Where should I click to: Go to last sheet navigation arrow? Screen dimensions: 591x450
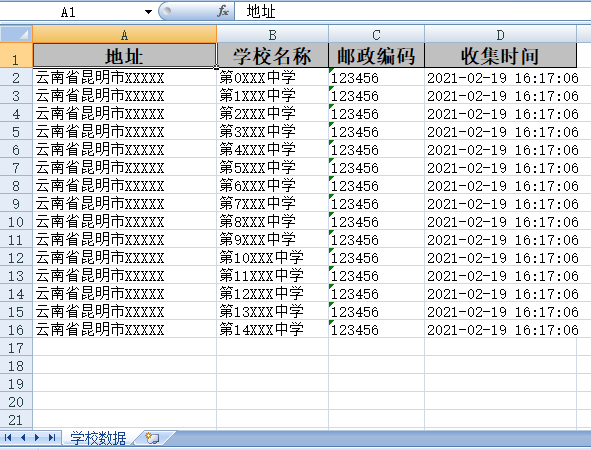52,438
